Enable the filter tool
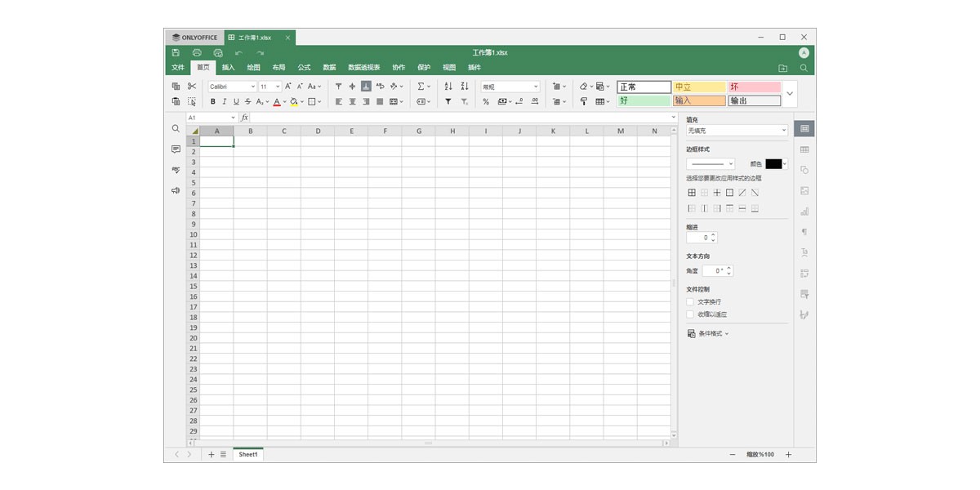The image size is (980, 490). [447, 100]
